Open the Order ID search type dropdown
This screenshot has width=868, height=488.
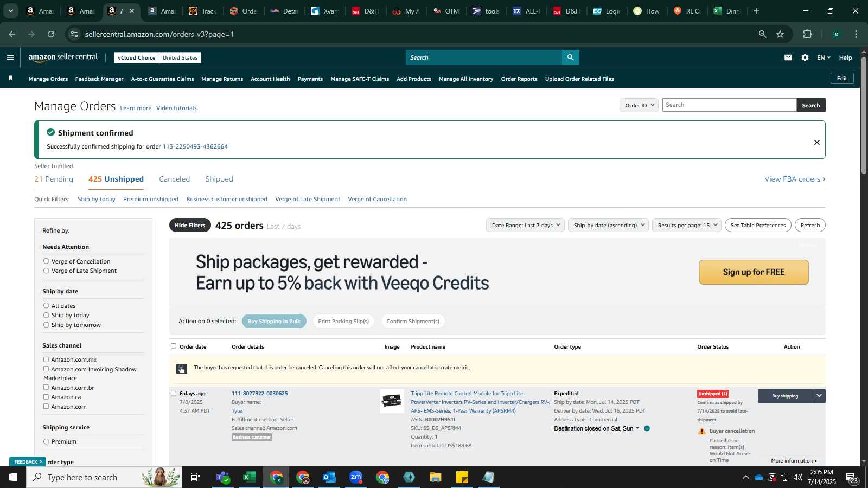click(639, 105)
